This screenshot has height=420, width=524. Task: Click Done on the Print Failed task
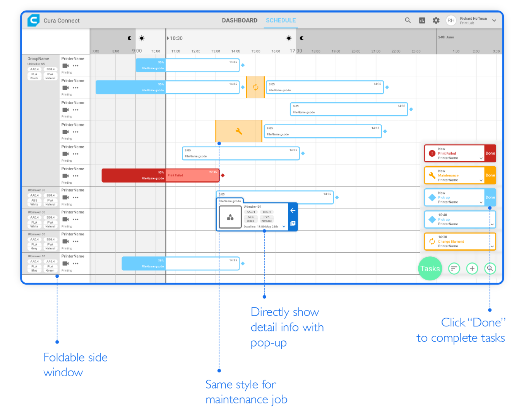point(490,153)
